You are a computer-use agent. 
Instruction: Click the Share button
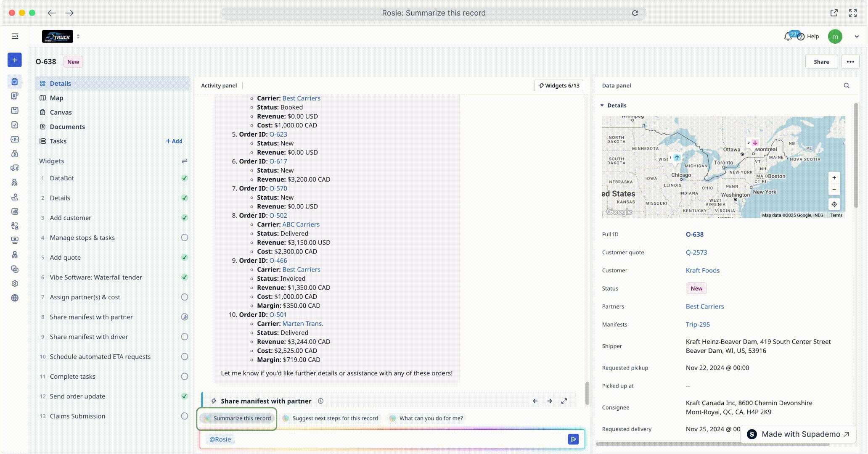pos(821,62)
